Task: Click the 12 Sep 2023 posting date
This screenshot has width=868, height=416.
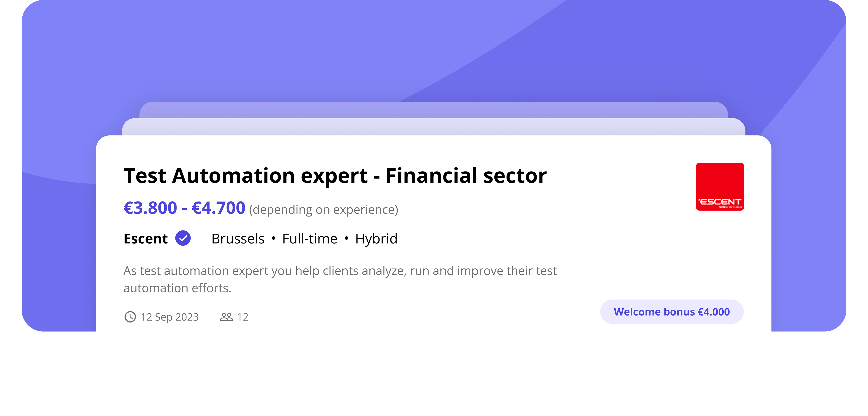Action: point(170,317)
